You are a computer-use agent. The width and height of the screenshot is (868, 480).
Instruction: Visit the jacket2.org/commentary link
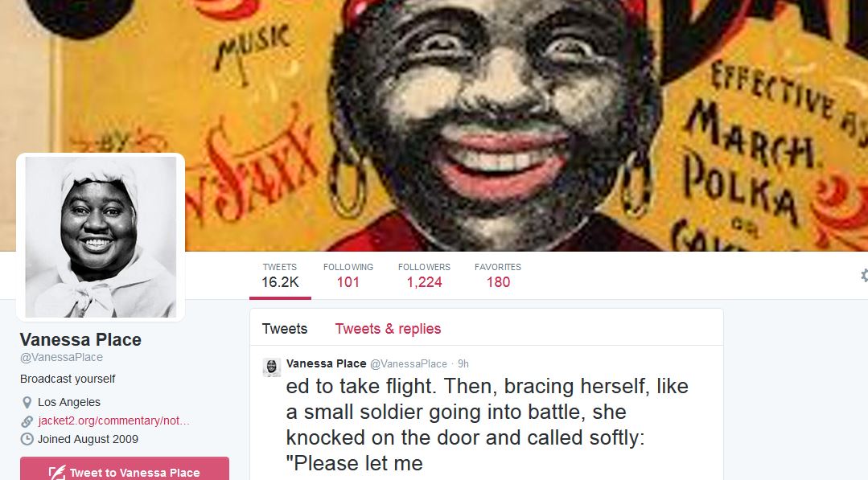(x=113, y=421)
